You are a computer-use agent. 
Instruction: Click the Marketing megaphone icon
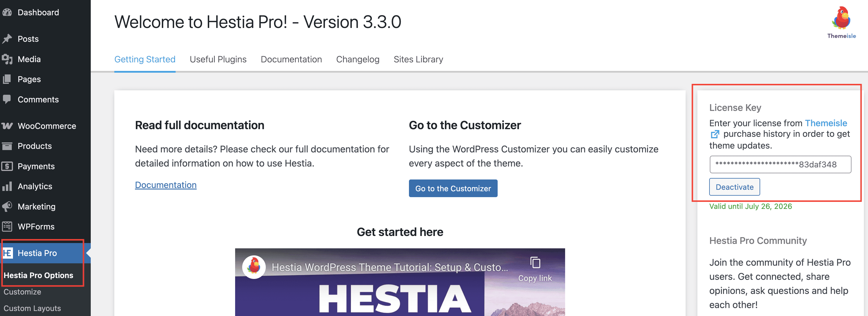point(7,206)
